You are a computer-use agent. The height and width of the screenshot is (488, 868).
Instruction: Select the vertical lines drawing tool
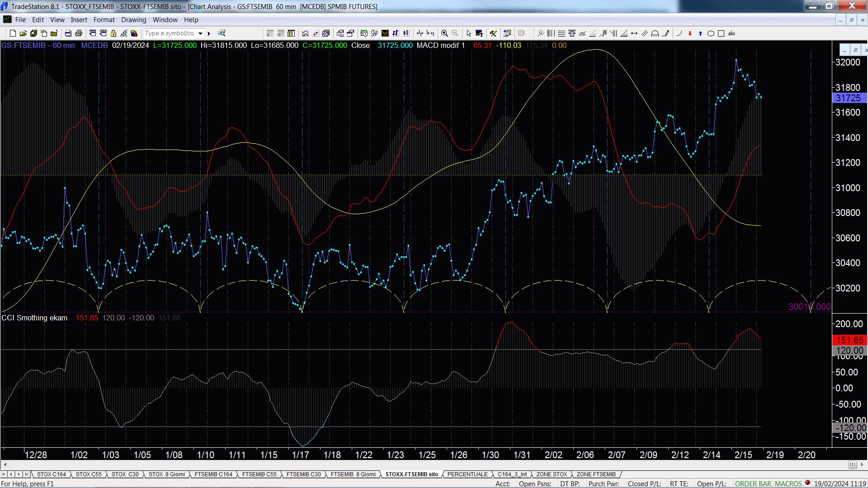[x=551, y=33]
